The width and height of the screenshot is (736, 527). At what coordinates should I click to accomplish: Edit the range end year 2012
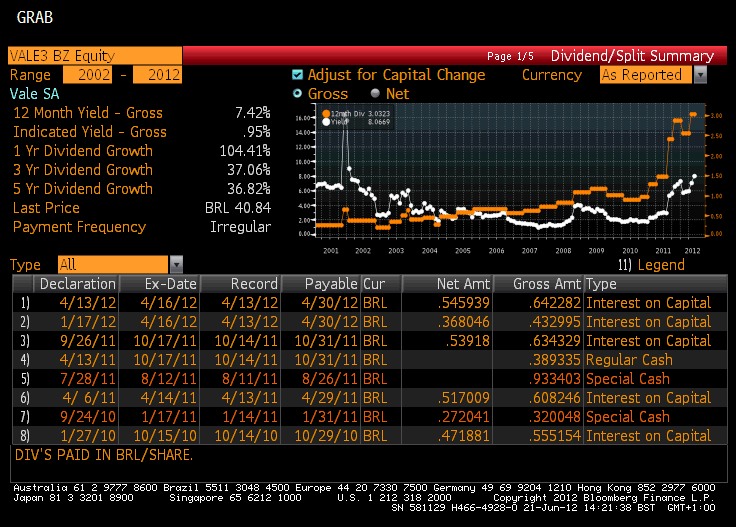[157, 75]
